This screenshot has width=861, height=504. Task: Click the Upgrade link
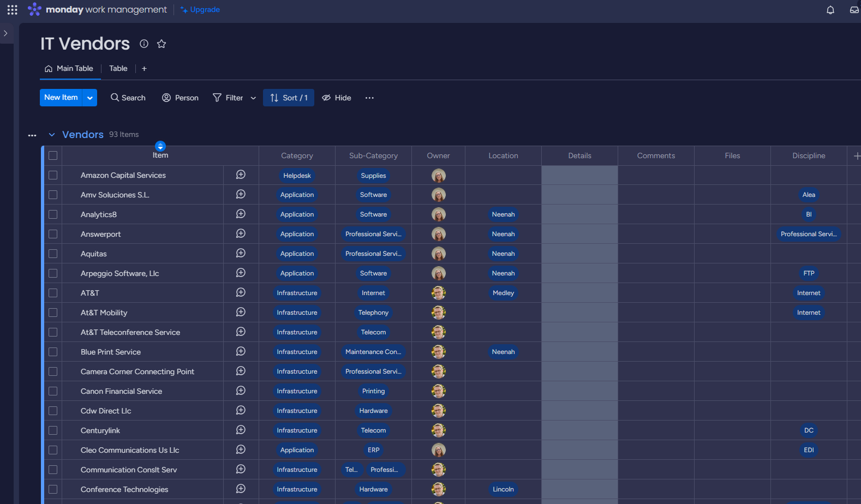coord(200,10)
